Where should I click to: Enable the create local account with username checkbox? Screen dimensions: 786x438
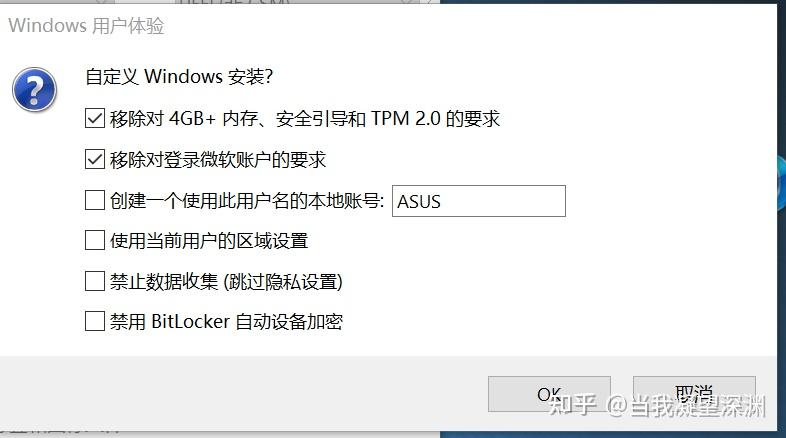95,200
